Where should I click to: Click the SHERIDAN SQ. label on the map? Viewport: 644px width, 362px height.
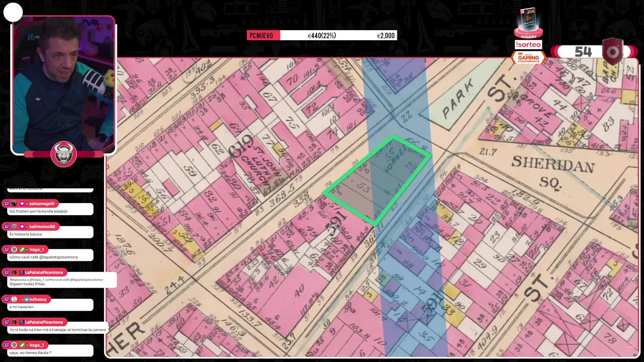pyautogui.click(x=552, y=171)
